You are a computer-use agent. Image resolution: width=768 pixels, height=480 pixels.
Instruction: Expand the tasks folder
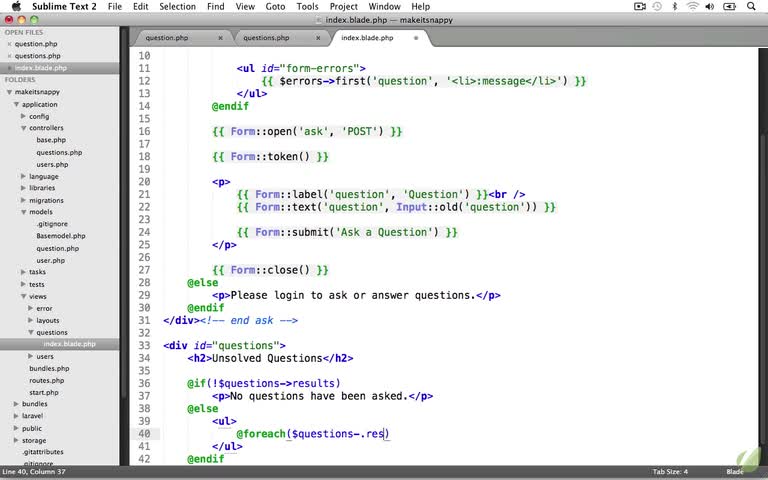(23, 272)
